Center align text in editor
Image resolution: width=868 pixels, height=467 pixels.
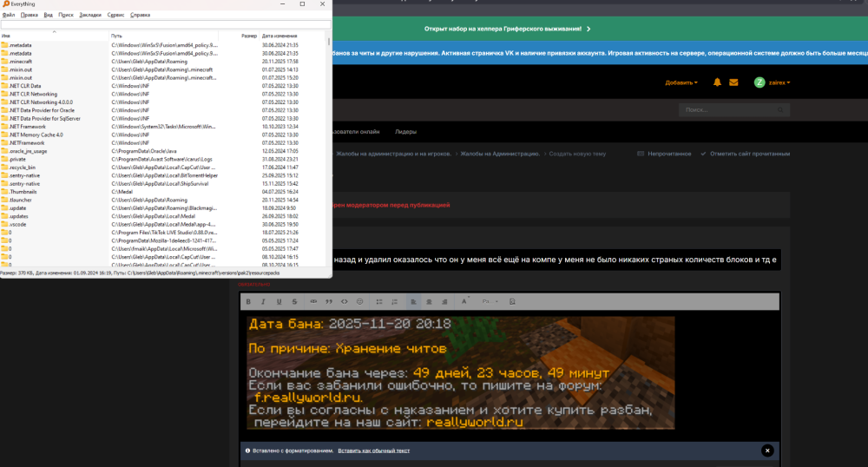429,301
